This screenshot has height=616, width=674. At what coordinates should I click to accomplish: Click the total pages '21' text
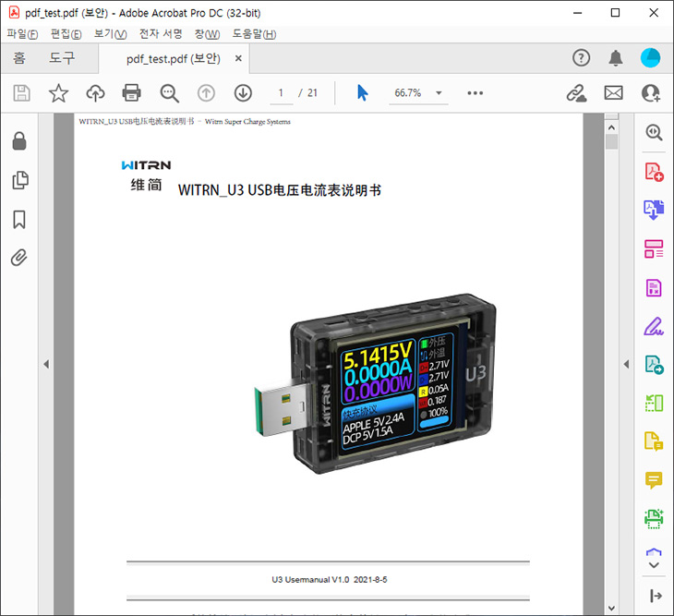click(312, 93)
